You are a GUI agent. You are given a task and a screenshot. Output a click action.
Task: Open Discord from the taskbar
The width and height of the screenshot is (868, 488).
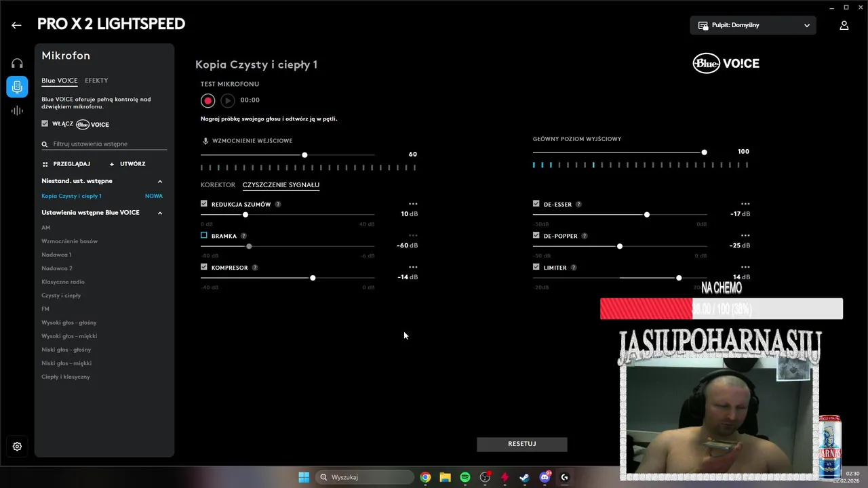(x=545, y=477)
